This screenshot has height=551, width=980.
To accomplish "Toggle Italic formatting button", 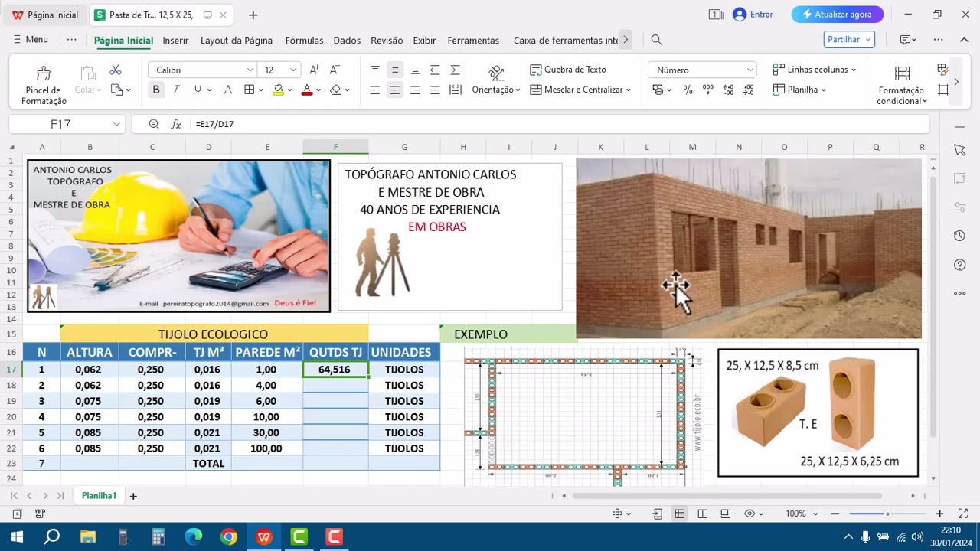I will [x=176, y=90].
